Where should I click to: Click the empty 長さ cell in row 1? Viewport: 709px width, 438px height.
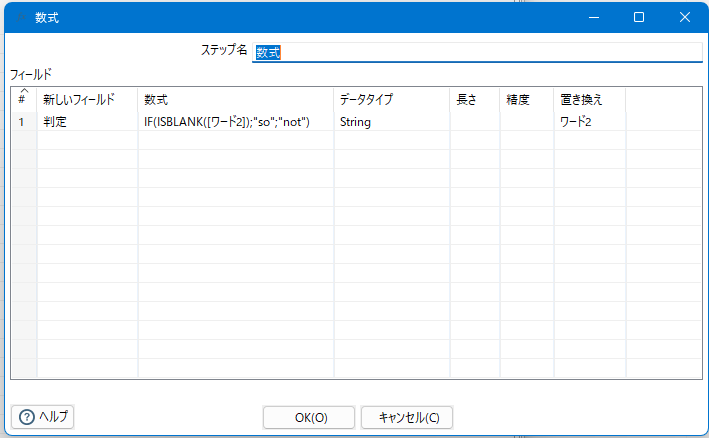coord(474,122)
